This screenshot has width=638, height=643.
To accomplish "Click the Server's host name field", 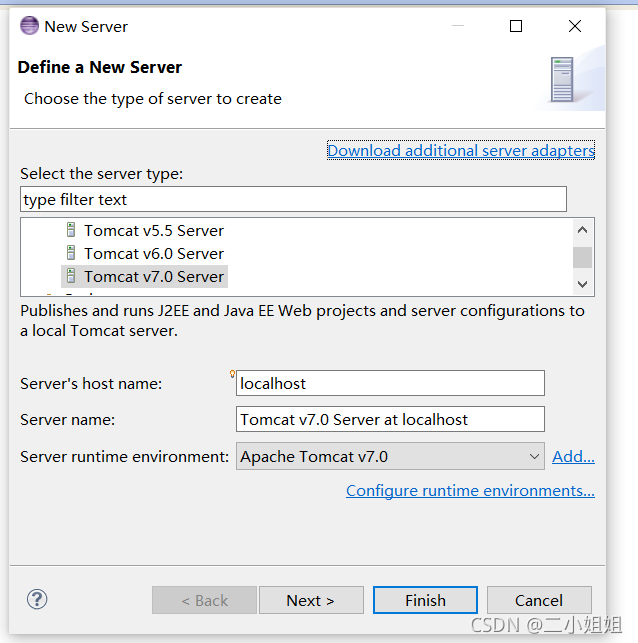I will [x=390, y=383].
